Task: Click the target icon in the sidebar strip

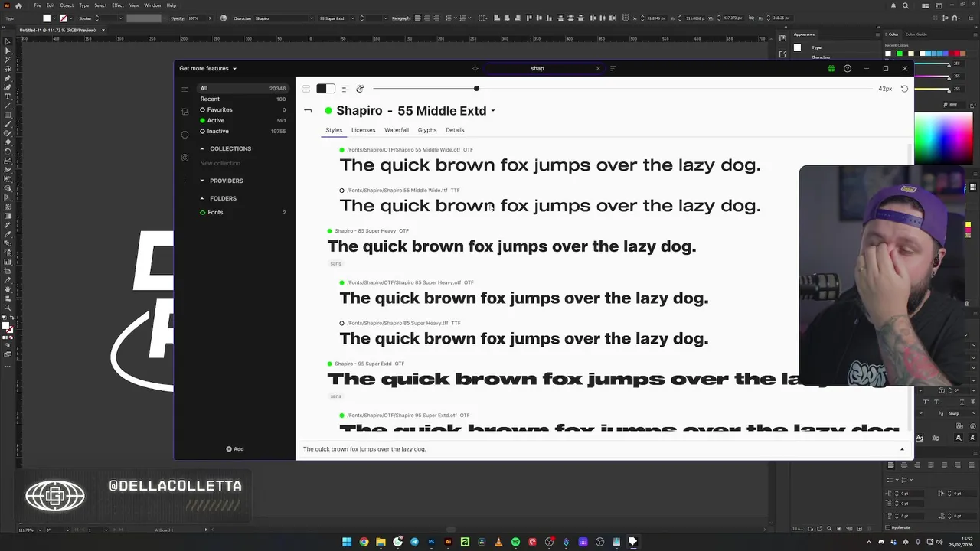Action: (x=185, y=158)
